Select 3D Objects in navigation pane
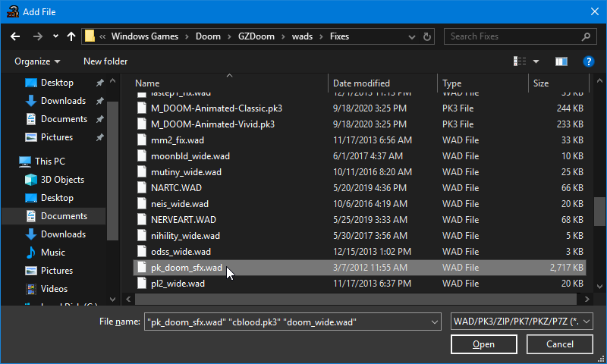The image size is (607, 364). click(x=62, y=180)
